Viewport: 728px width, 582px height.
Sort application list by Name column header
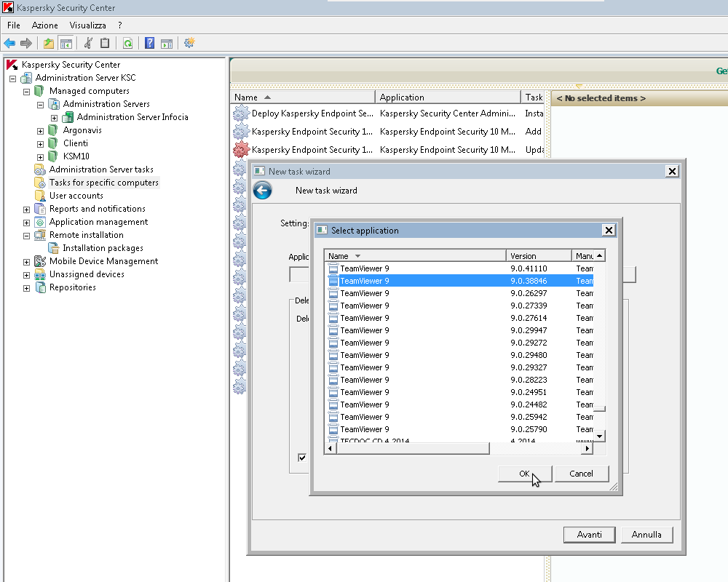tap(415, 256)
